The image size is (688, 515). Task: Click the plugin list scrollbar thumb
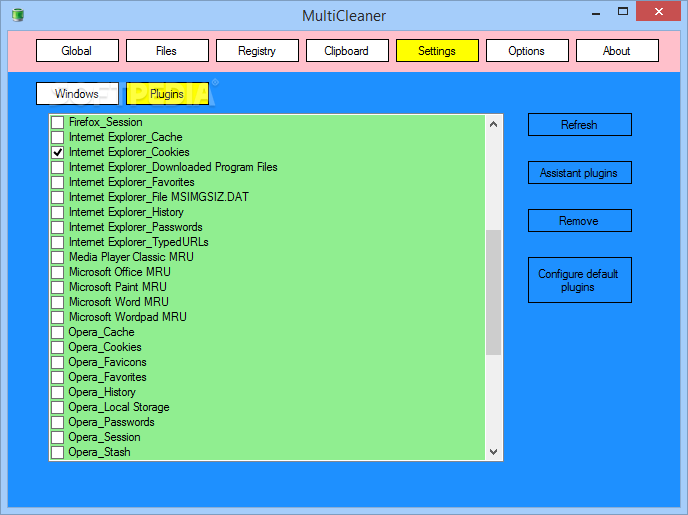click(x=494, y=292)
